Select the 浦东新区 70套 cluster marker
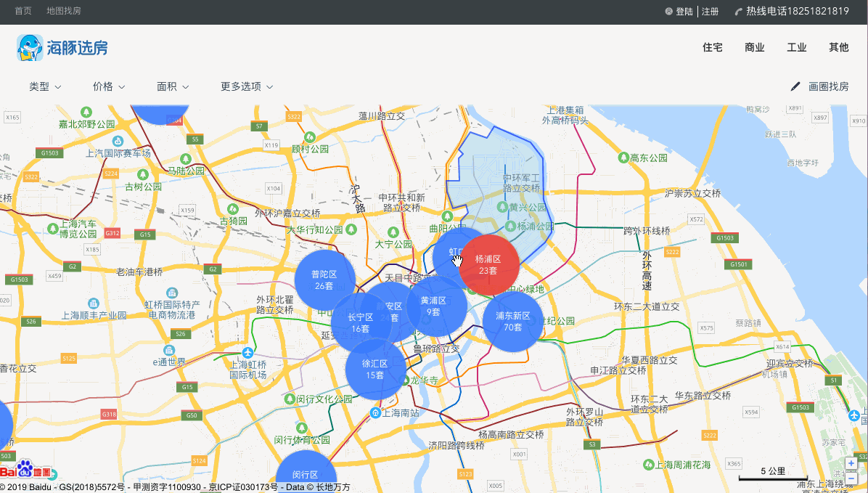 tap(512, 321)
